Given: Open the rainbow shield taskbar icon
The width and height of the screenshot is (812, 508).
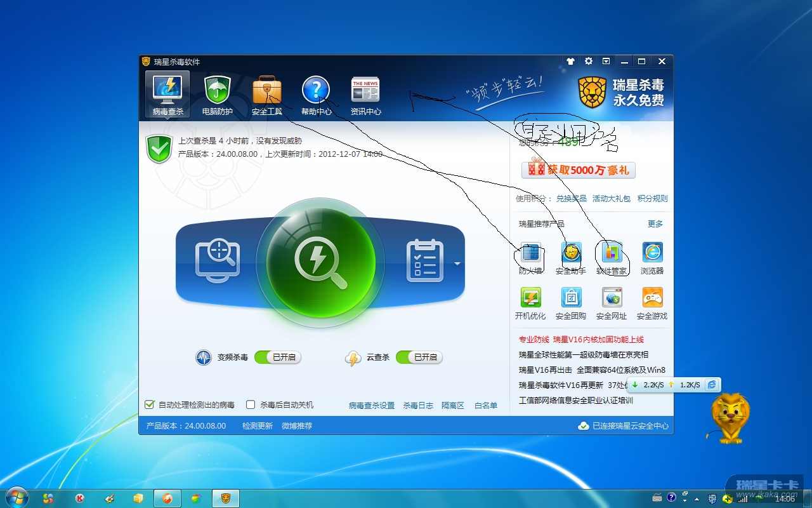Looking at the screenshot, I should pos(196,498).
